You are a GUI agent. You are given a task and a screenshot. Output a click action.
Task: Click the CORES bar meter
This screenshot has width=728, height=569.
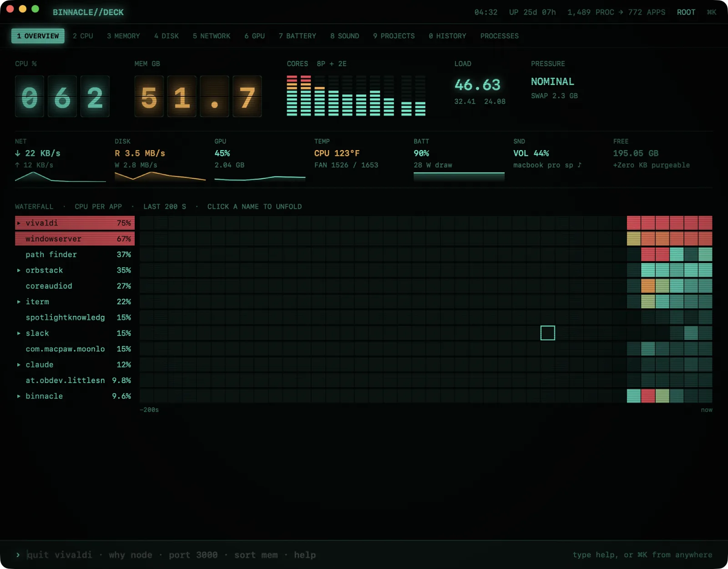tap(356, 96)
